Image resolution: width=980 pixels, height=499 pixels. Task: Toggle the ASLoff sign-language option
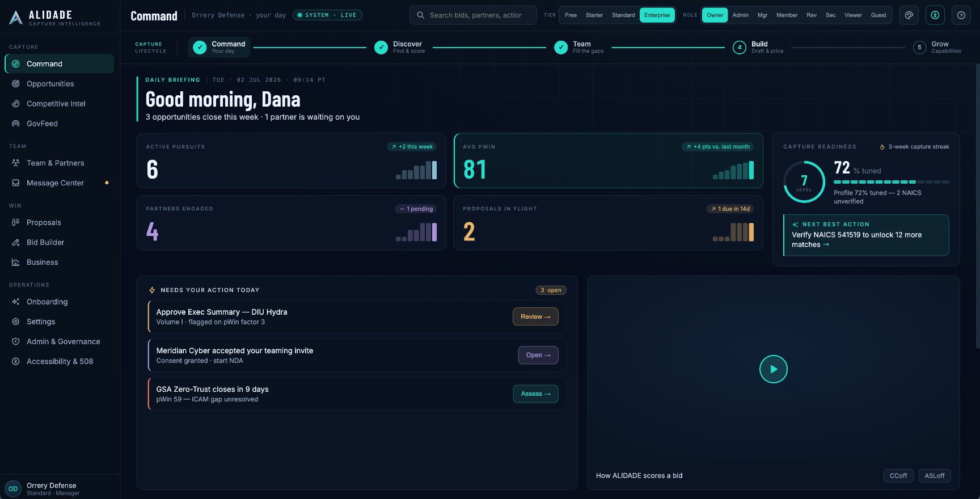point(935,476)
